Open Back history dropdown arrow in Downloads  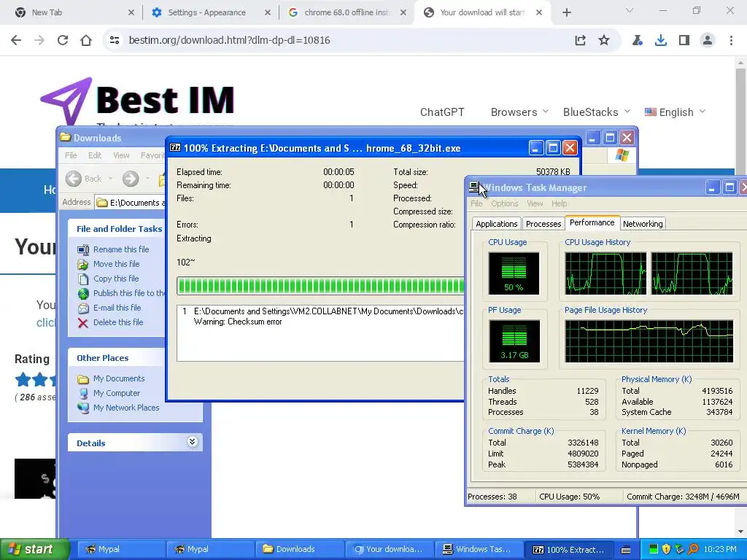coord(111,179)
